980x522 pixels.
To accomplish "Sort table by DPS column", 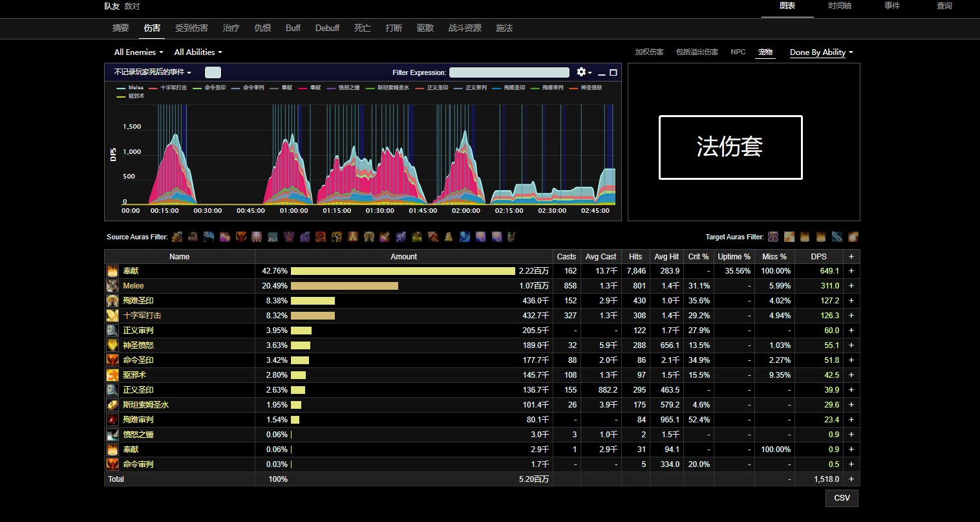I will tap(818, 257).
